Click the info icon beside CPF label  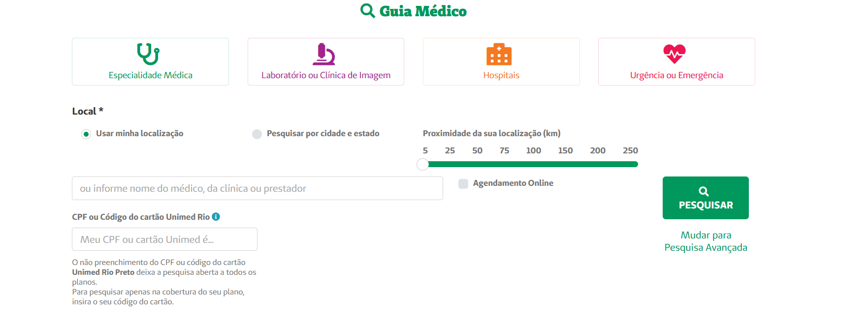click(x=216, y=217)
